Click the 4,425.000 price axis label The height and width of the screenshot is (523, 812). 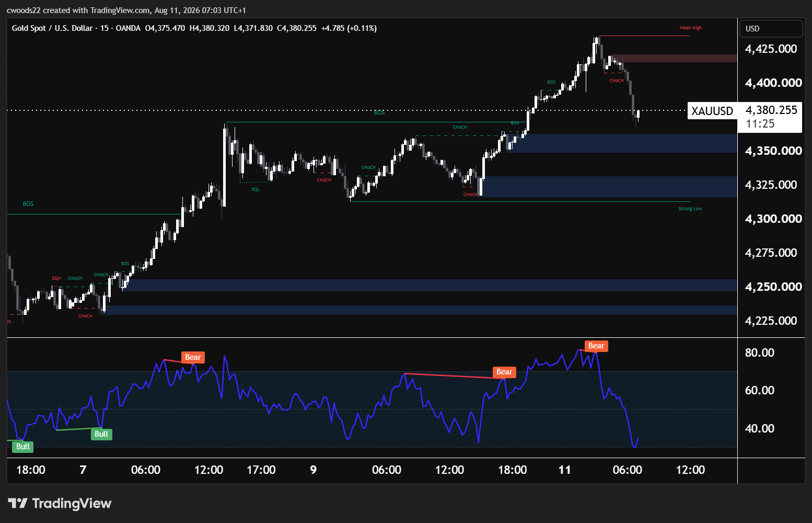[x=771, y=49]
